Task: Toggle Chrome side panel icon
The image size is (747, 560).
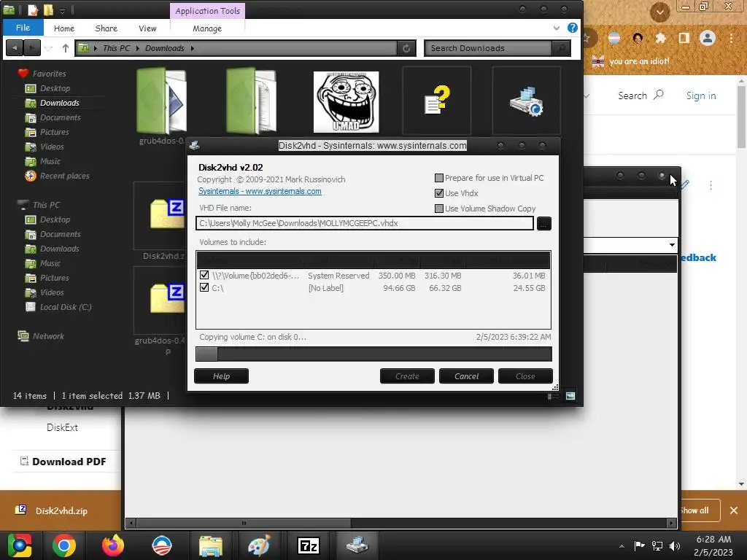Action: coord(684,38)
